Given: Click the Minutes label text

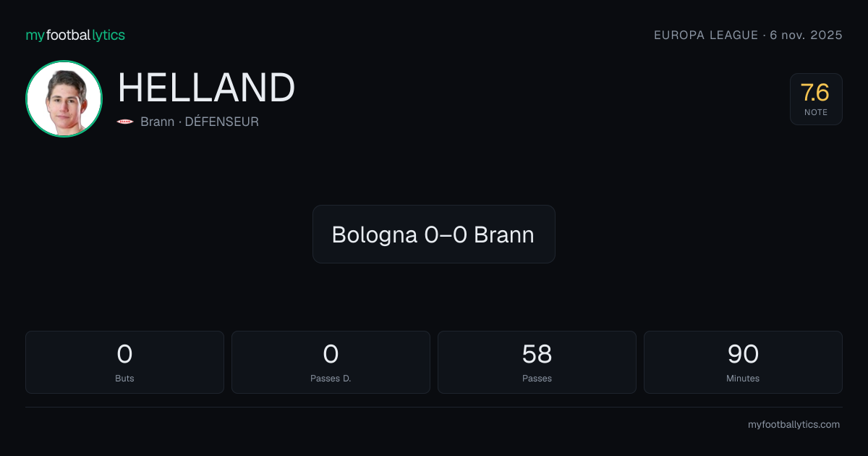Looking at the screenshot, I should coord(743,379).
